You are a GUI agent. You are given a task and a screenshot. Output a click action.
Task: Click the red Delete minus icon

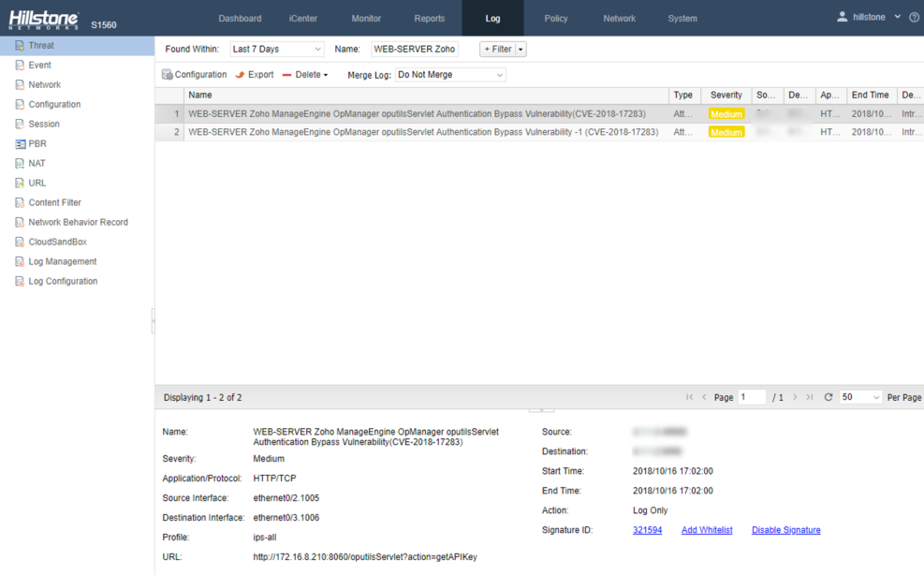pyautogui.click(x=287, y=75)
